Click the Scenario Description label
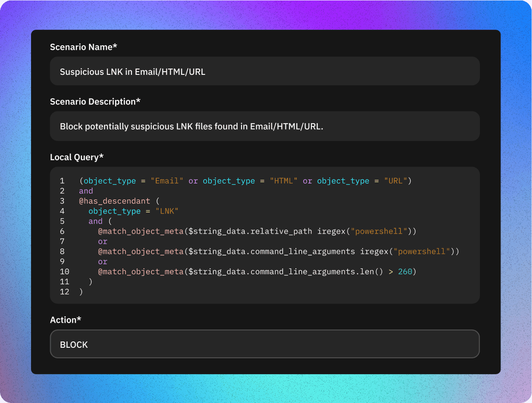The width and height of the screenshot is (532, 403). [95, 102]
